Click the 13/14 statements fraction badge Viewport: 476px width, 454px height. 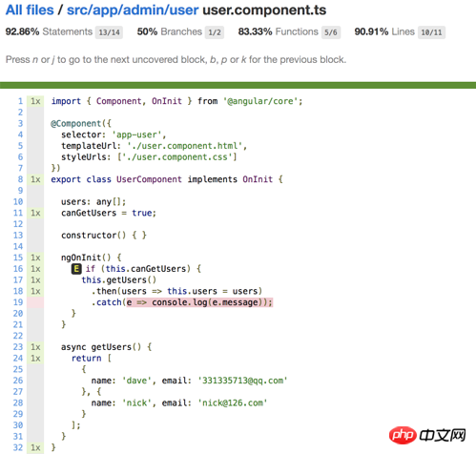click(109, 32)
